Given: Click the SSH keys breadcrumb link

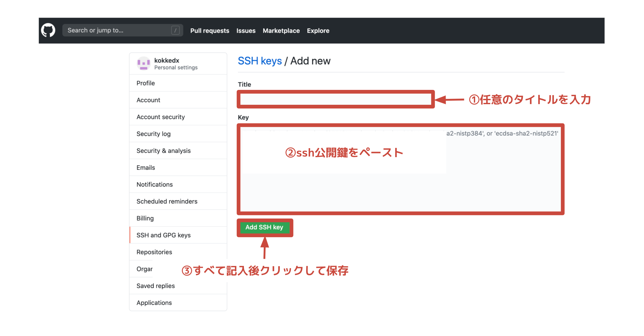Looking at the screenshot, I should (x=260, y=61).
